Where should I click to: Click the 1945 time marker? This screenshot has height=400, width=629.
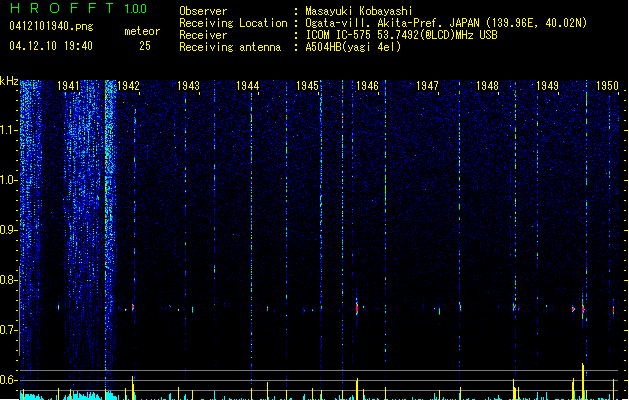click(x=307, y=86)
